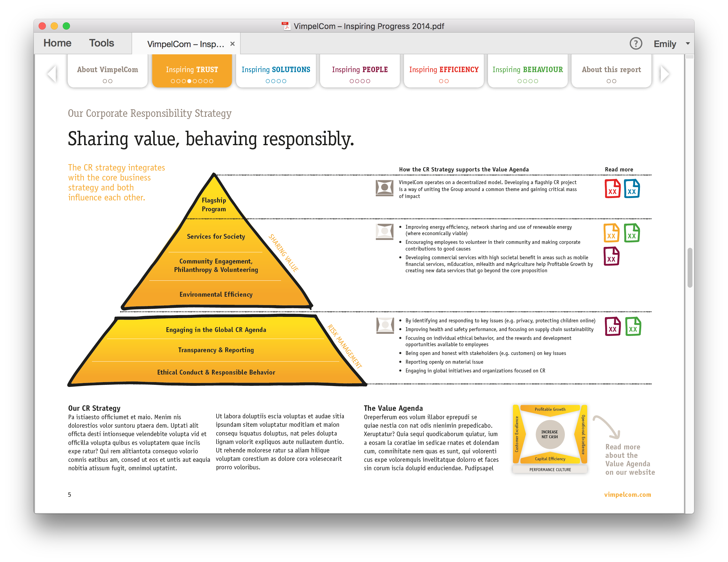Click image placeholder next to key issues bullets
The height and width of the screenshot is (562, 728).
pyautogui.click(x=385, y=325)
